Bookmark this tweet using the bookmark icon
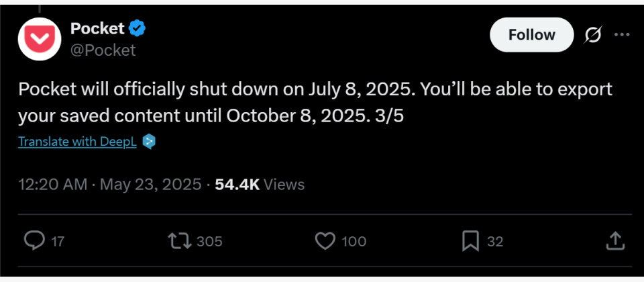644x282 pixels. [471, 241]
